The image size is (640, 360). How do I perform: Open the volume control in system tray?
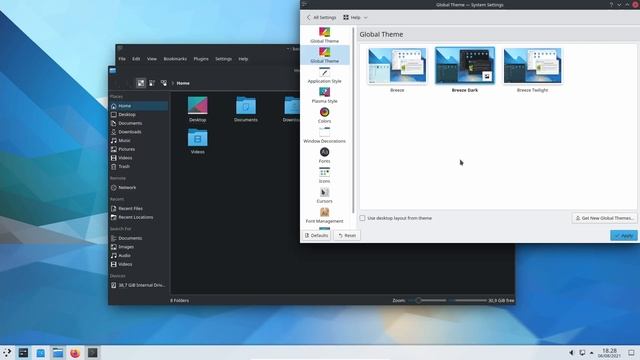[x=571, y=353]
